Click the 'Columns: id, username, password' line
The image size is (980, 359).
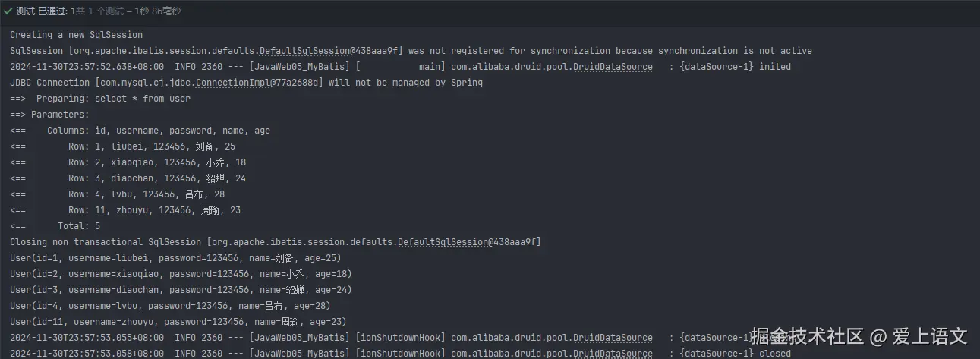click(x=140, y=131)
